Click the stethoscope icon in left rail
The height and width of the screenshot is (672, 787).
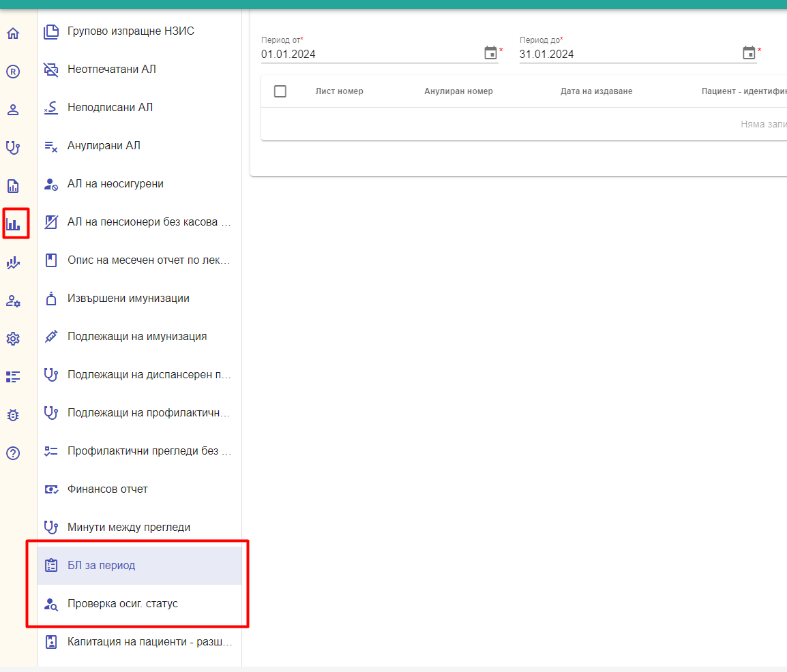pyautogui.click(x=13, y=148)
